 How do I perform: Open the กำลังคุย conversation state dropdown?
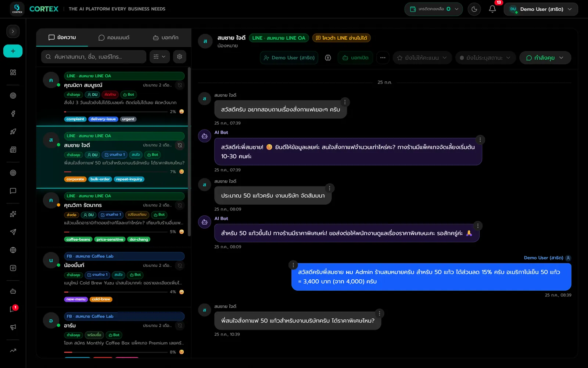545,58
